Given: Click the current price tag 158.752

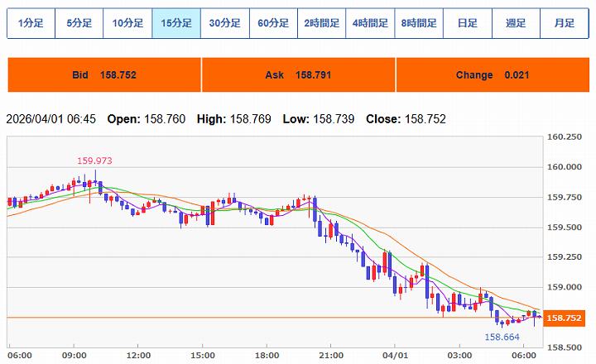Looking at the screenshot, I should pos(567,318).
